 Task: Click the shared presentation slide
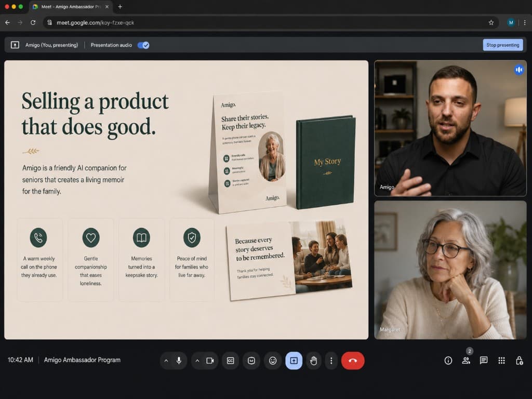pyautogui.click(x=187, y=200)
